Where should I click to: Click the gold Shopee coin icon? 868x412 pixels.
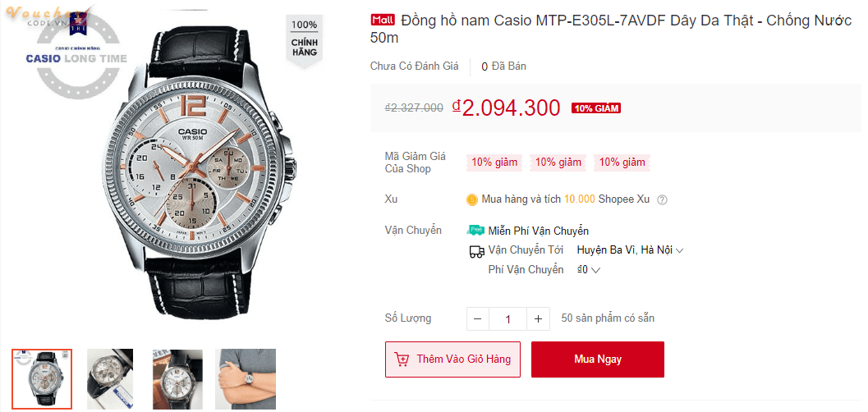click(x=472, y=199)
